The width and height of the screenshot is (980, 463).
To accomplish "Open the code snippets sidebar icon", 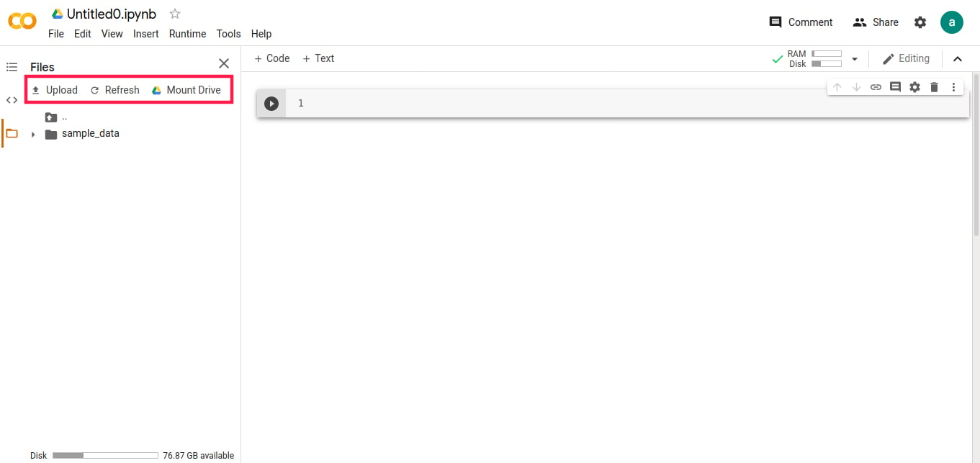I will 12,100.
